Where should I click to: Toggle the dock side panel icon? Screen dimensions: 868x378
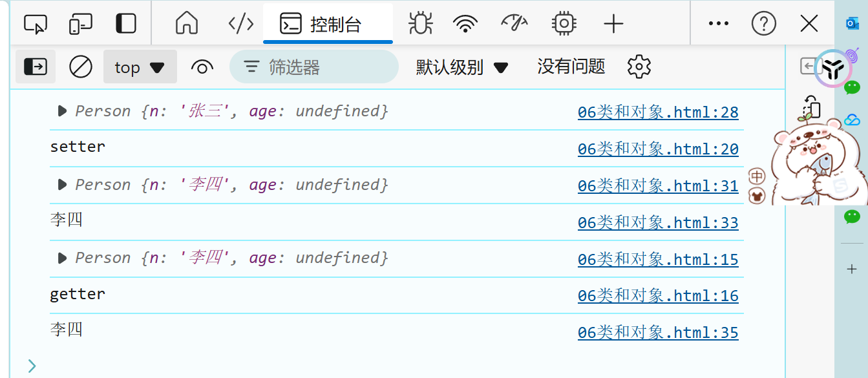point(126,25)
